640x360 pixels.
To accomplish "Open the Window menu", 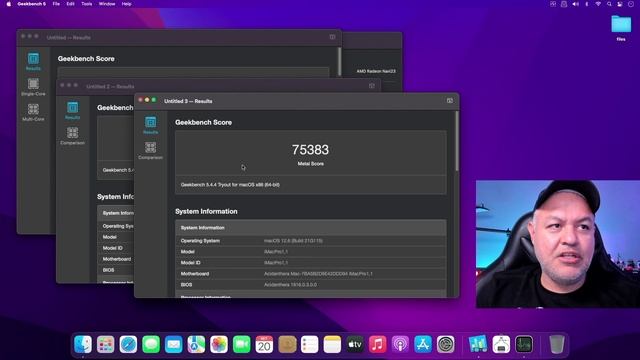I will tap(107, 4).
